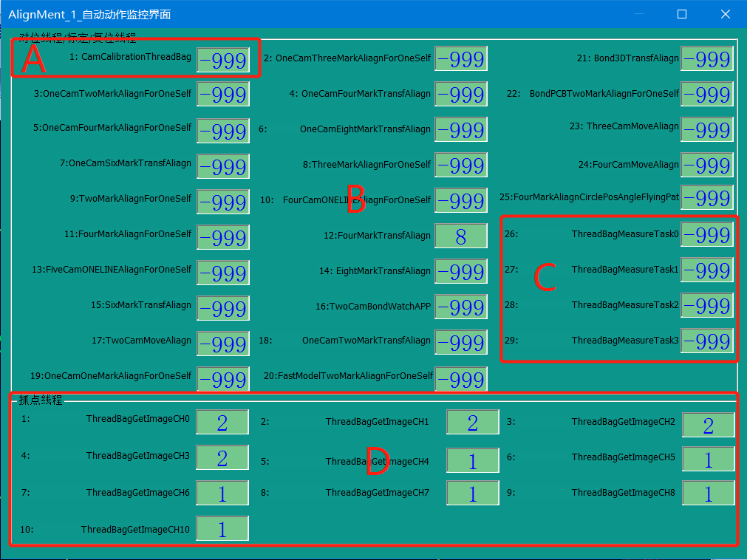
Task: Click the TwoCamBondWatchAPP status box
Action: click(461, 307)
